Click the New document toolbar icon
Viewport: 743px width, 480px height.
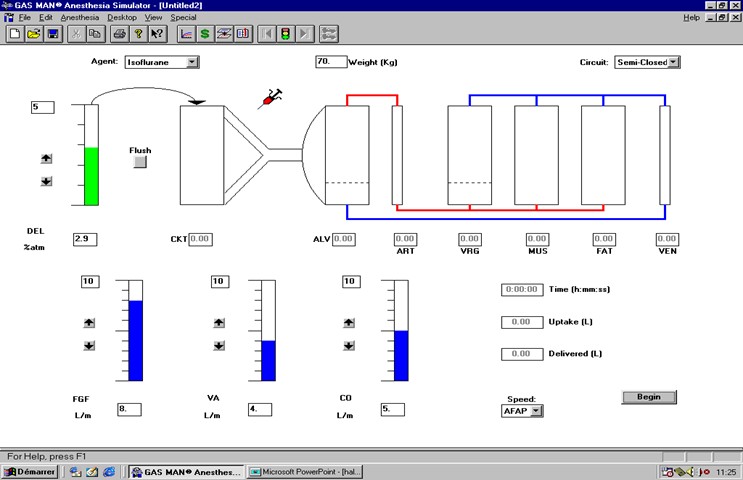tap(15, 34)
